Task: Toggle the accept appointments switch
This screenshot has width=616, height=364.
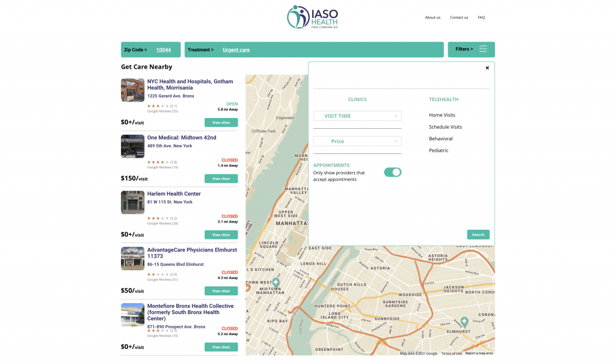Action: coord(392,172)
